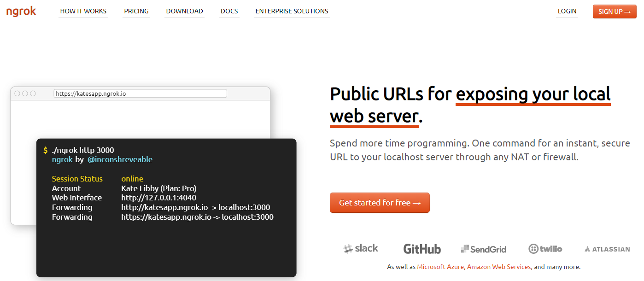The height and width of the screenshot is (281, 644).
Task: Click the "online" status value
Action: point(132,179)
